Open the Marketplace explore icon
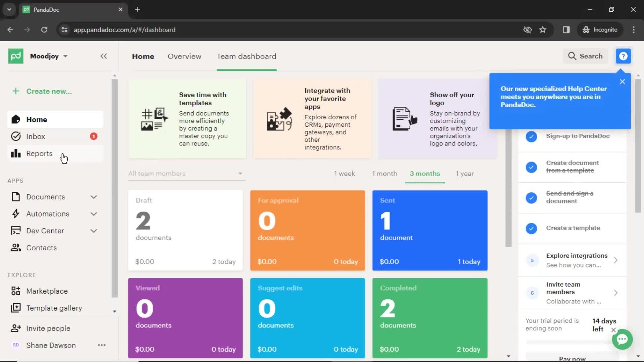Viewport: 644px width, 362px height. pyautogui.click(x=15, y=291)
